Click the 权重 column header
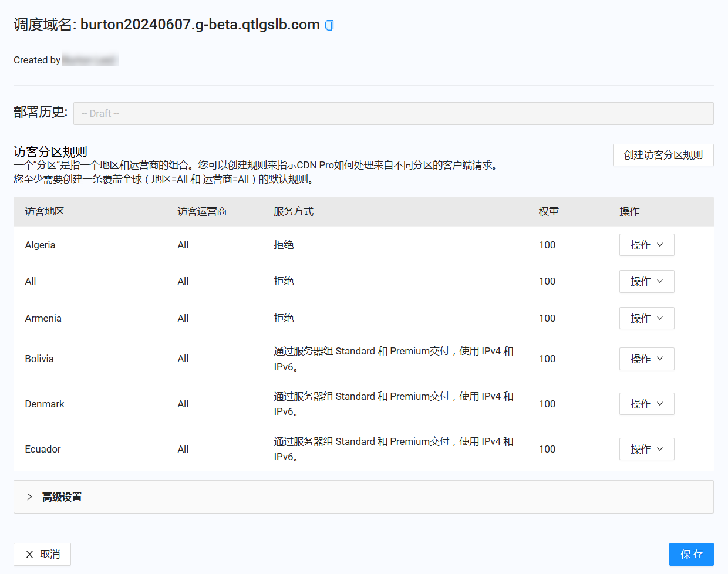 tap(549, 211)
